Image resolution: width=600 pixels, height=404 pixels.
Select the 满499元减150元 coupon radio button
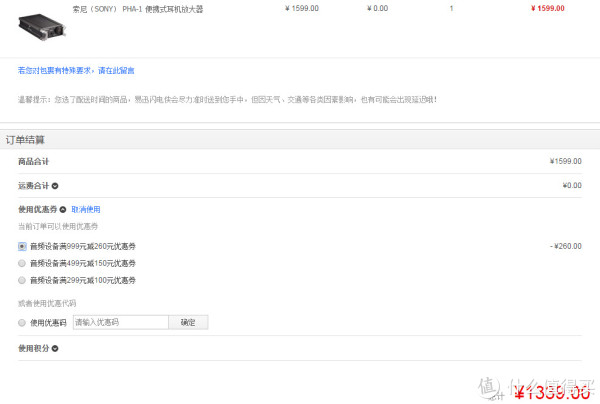tap(22, 263)
